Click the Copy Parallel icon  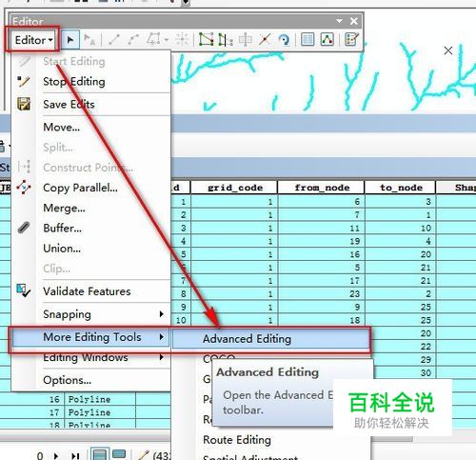24,188
